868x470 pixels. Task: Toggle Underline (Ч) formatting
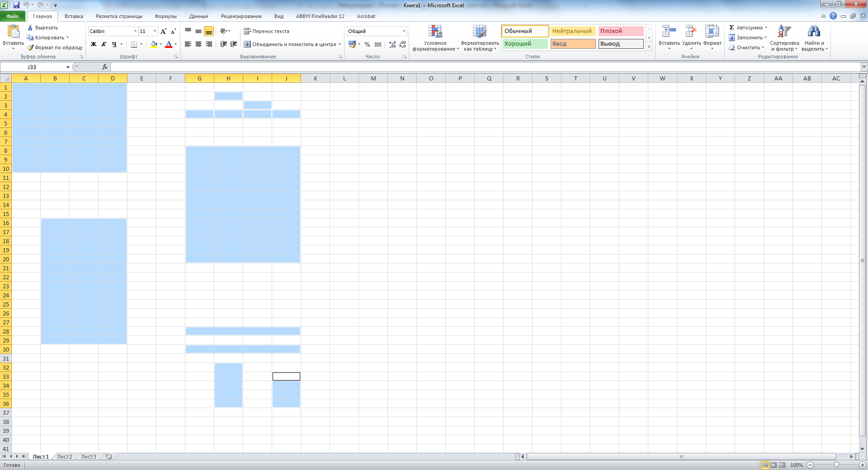(114, 44)
